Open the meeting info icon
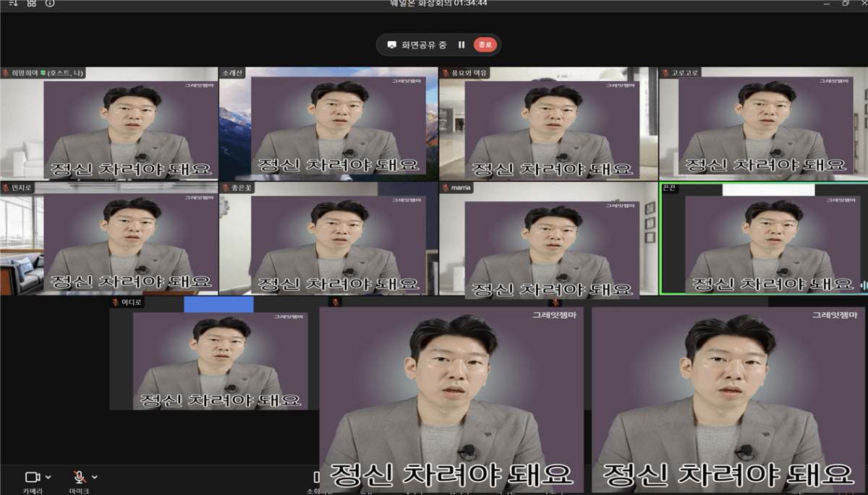Screen dimensions: 868x495 pyautogui.click(x=50, y=3)
